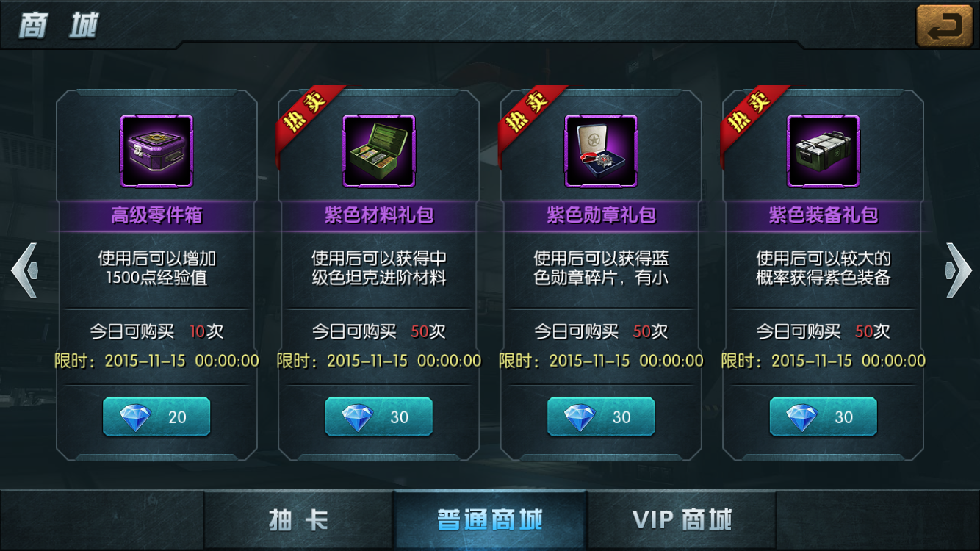Tap the 紫色勋章礼包 medal icon
Image resolution: width=980 pixels, height=551 pixels.
point(601,151)
